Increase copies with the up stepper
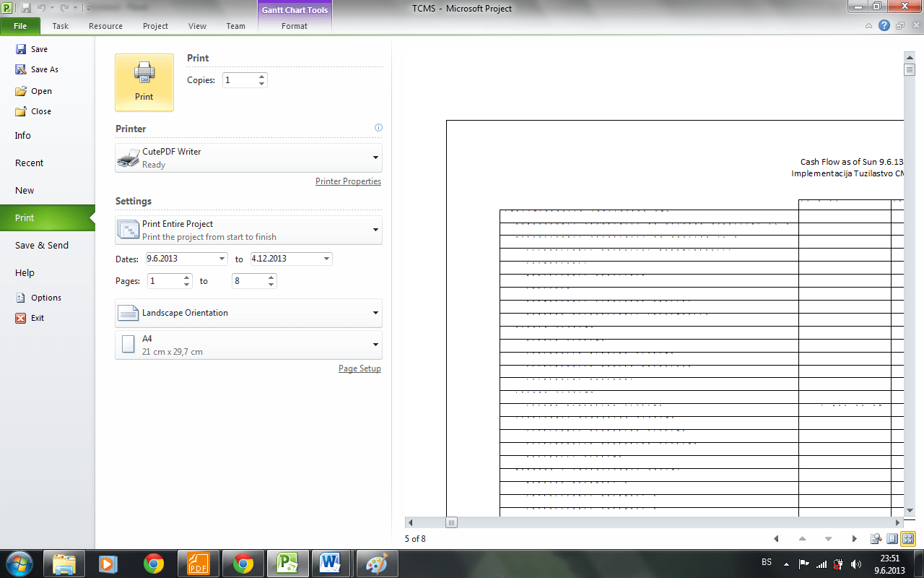 [x=261, y=77]
